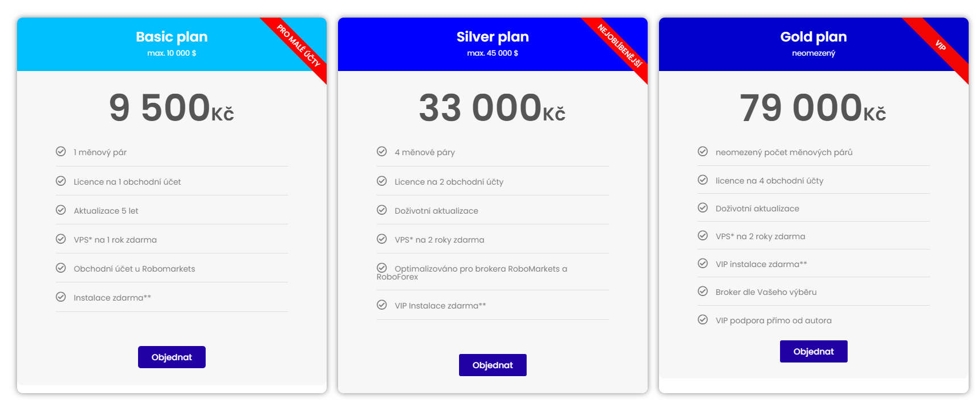
Task: Click check icon beside 'neomezený počet měnových párů'
Action: coord(703,151)
